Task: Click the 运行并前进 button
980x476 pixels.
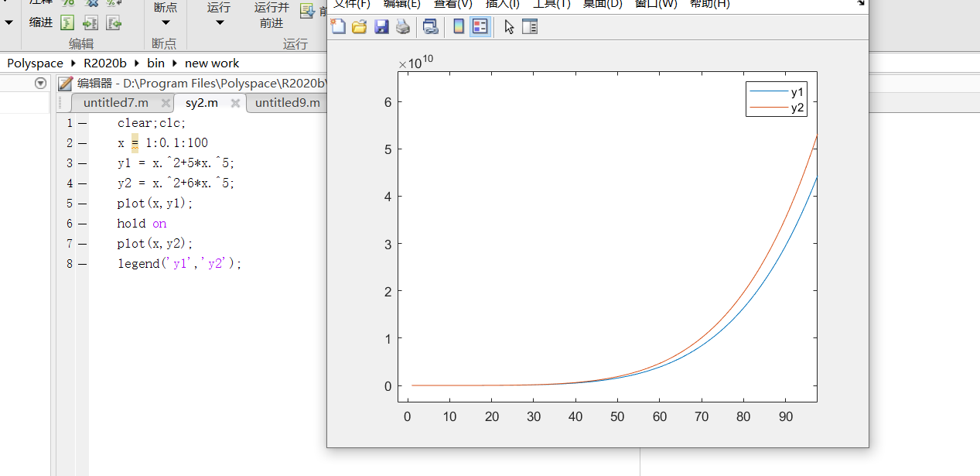Action: 271,15
